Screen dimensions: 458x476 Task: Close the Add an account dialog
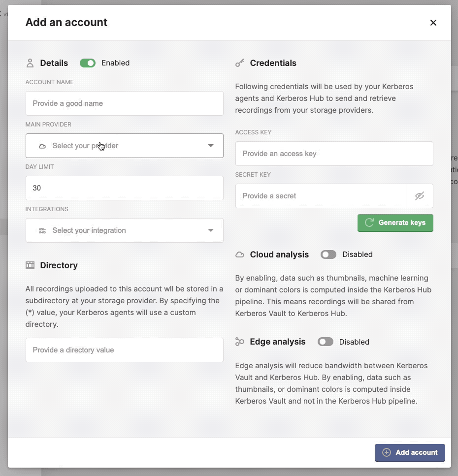(x=433, y=23)
